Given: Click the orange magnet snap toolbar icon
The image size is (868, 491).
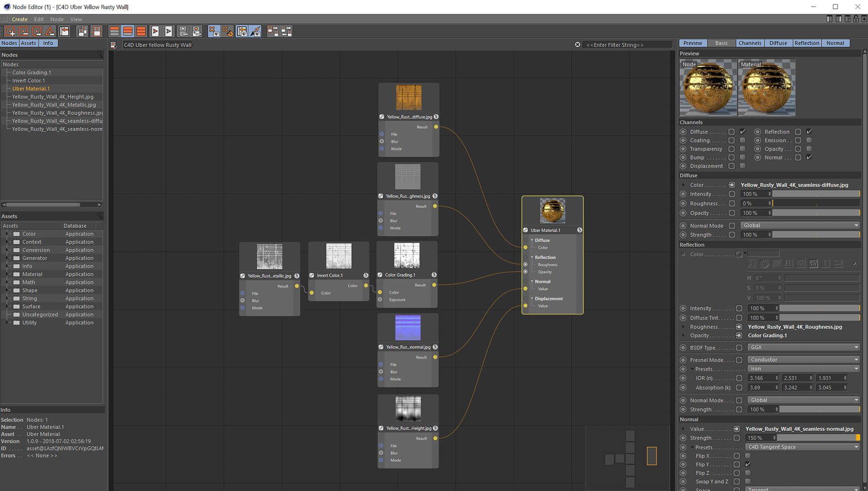Looking at the screenshot, I should [228, 31].
